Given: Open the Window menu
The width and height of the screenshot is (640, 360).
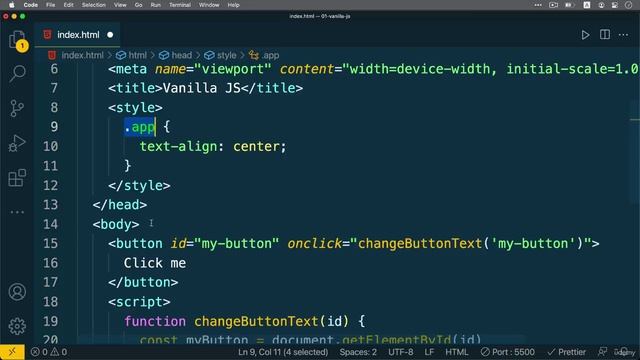Looking at the screenshot, I should (x=209, y=5).
